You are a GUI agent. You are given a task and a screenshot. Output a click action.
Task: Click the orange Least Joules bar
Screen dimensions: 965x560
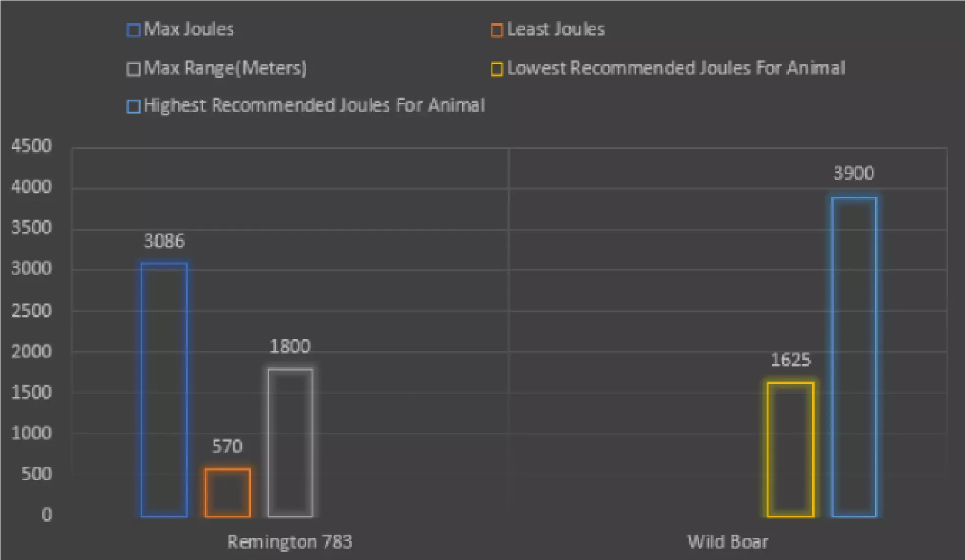(x=227, y=492)
